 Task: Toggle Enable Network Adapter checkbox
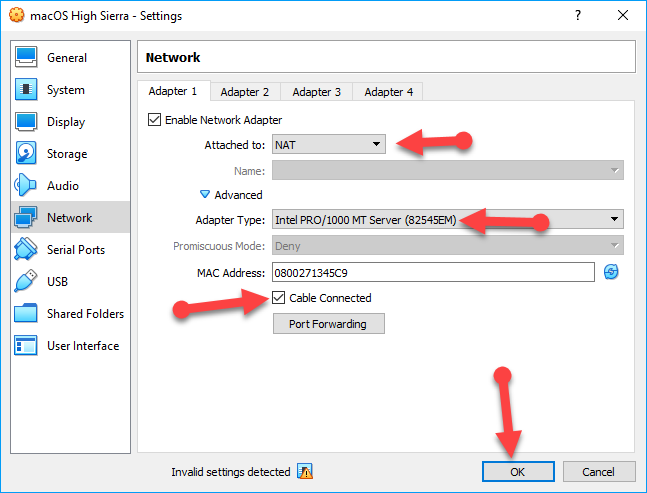click(154, 120)
